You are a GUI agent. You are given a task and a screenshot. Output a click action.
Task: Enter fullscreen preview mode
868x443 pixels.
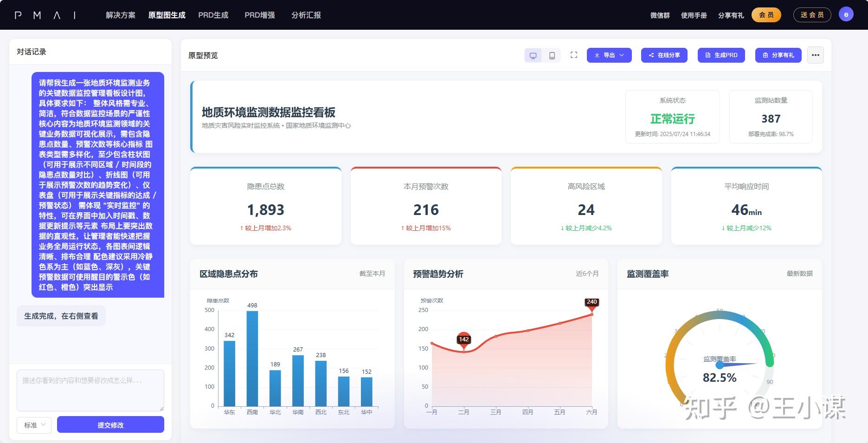(x=573, y=55)
